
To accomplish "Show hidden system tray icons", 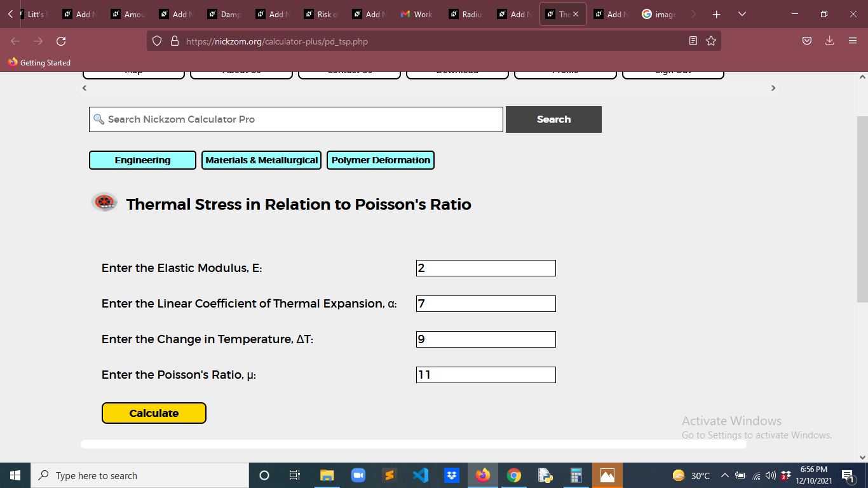I will [x=724, y=475].
